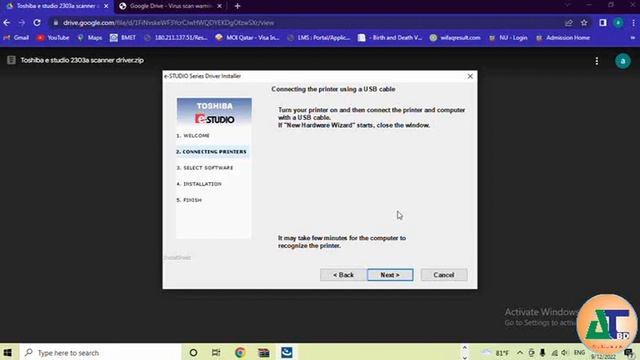Go forward in browser history
The image size is (640, 360).
(22, 23)
